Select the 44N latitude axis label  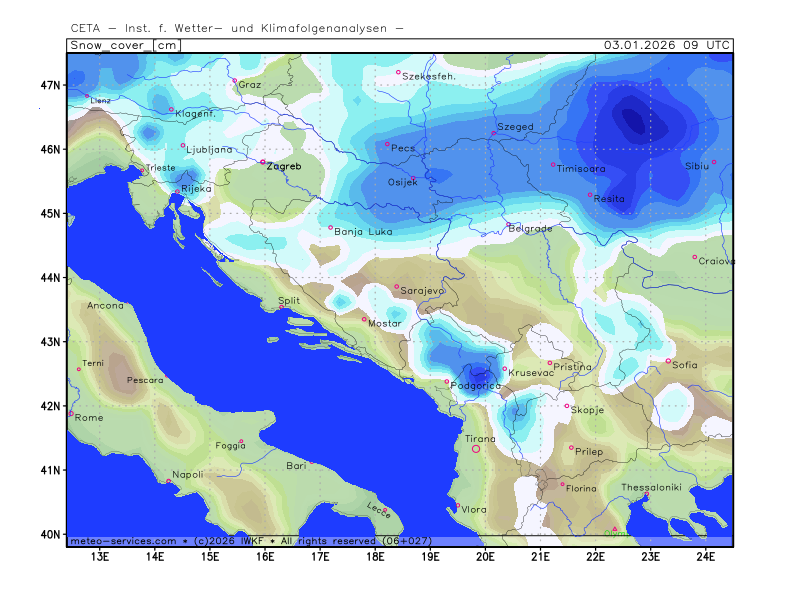click(51, 277)
